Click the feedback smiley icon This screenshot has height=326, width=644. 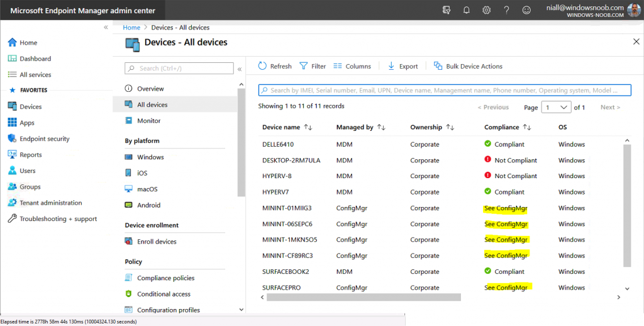[526, 10]
